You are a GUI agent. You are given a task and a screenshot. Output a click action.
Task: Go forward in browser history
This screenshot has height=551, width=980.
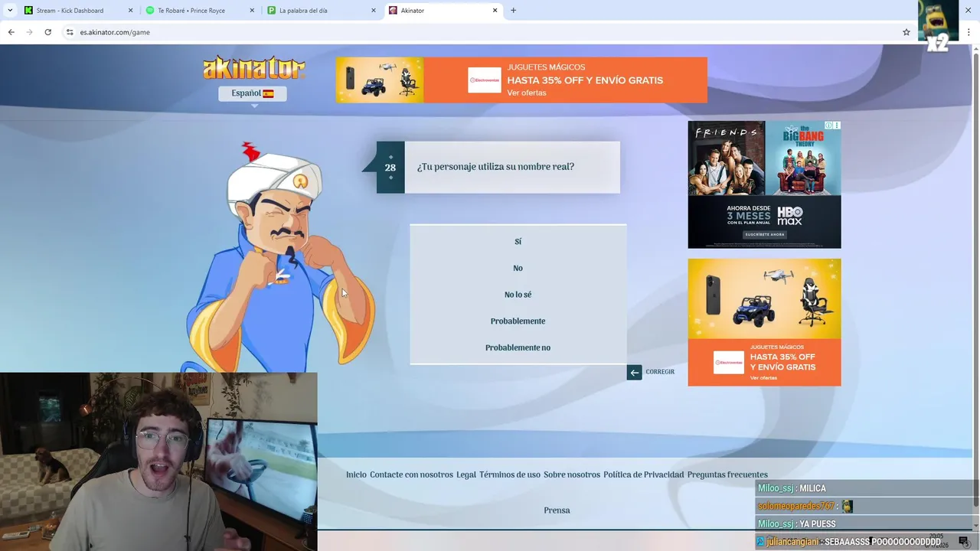29,32
